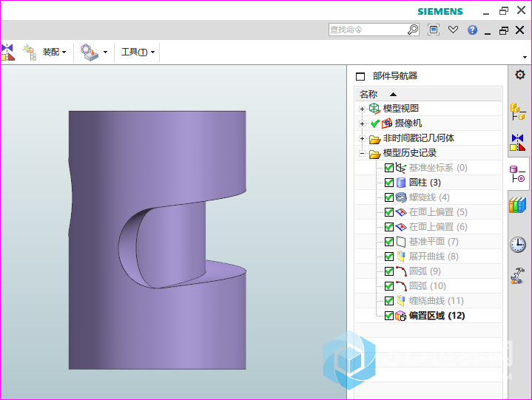Click the 圆柱 cylinder feature icon
Screen dimensions: 532x400
coord(401,183)
